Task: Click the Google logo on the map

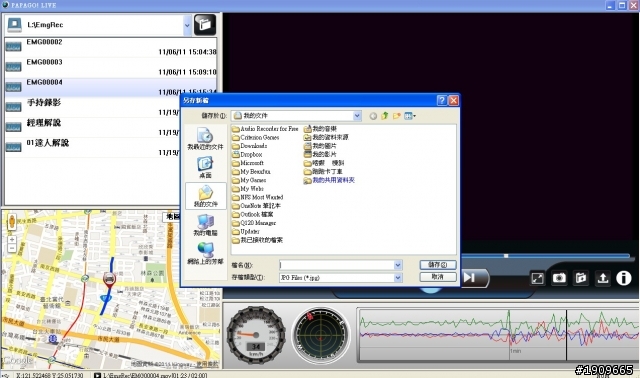Action: click(18, 360)
